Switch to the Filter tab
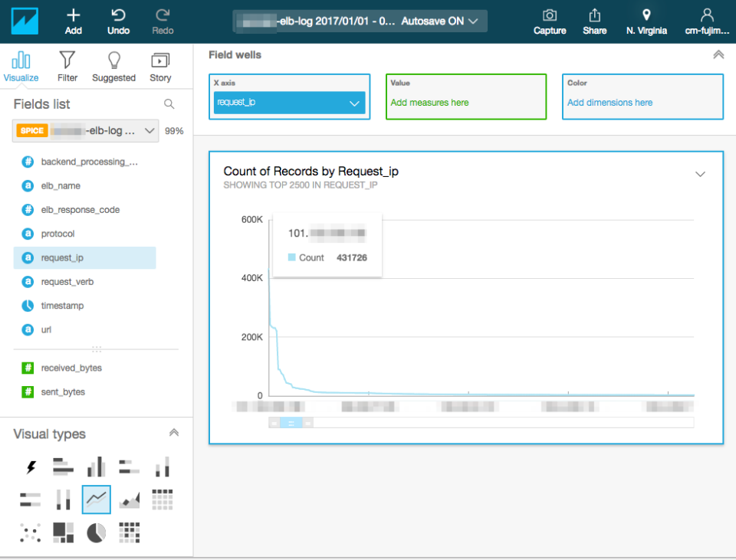The height and width of the screenshot is (560, 736). tap(67, 65)
